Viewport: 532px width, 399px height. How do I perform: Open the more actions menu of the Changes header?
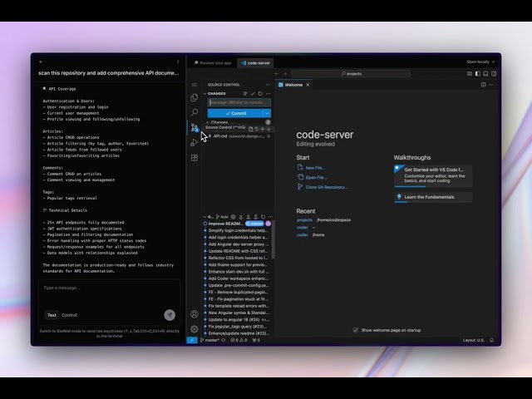tap(268, 94)
